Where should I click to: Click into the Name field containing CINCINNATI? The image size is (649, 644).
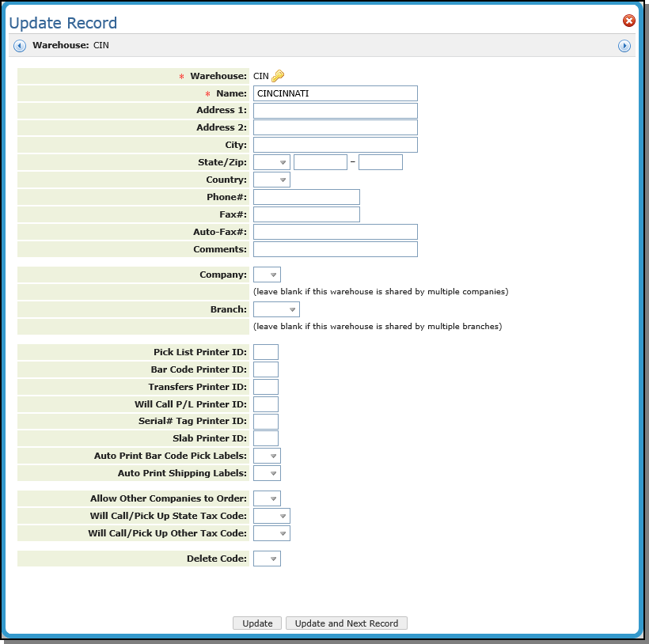(335, 93)
